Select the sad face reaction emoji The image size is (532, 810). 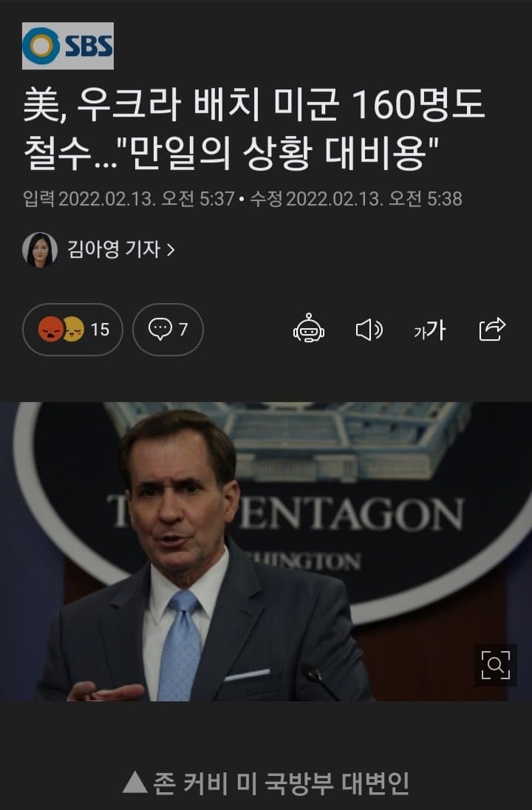pos(75,329)
